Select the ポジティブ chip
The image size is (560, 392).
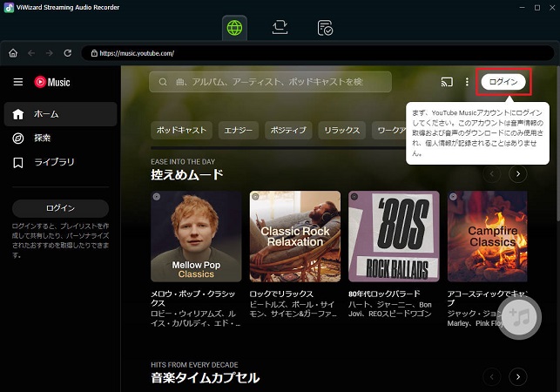point(288,130)
